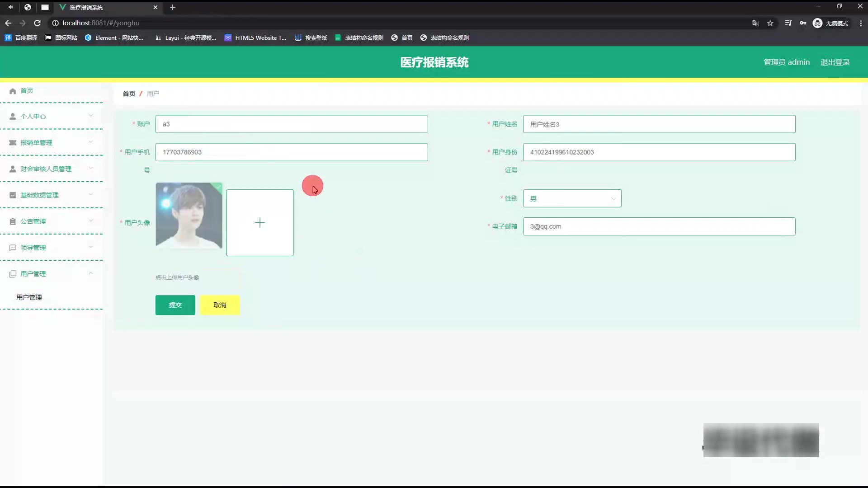Click the clipboard icon next to 公告管理
This screenshot has height=488, width=868.
tap(13, 221)
